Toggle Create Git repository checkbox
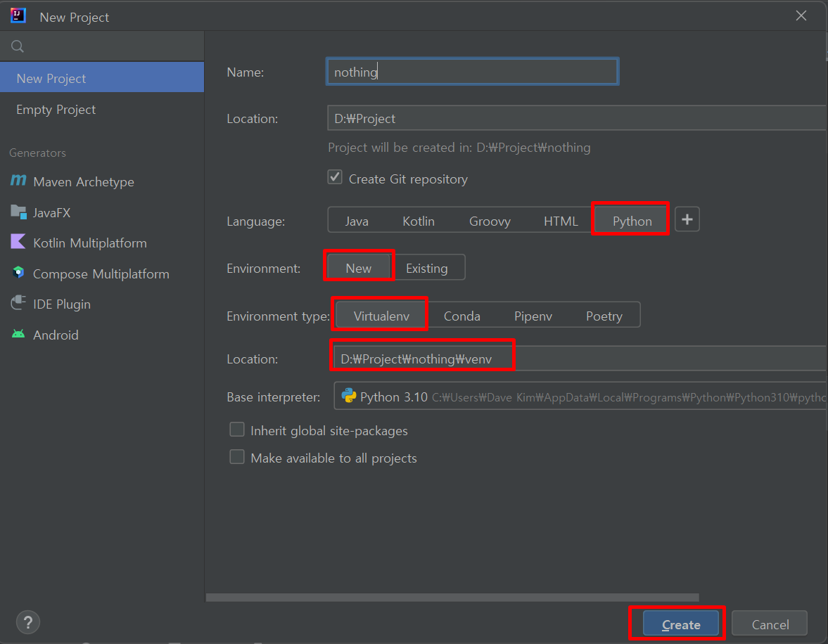Screen dimensions: 828x644 coord(335,177)
